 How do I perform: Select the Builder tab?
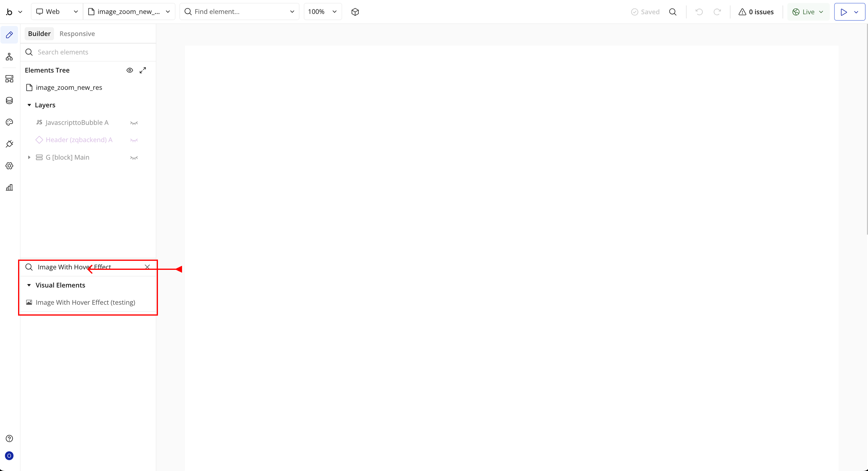pos(39,34)
